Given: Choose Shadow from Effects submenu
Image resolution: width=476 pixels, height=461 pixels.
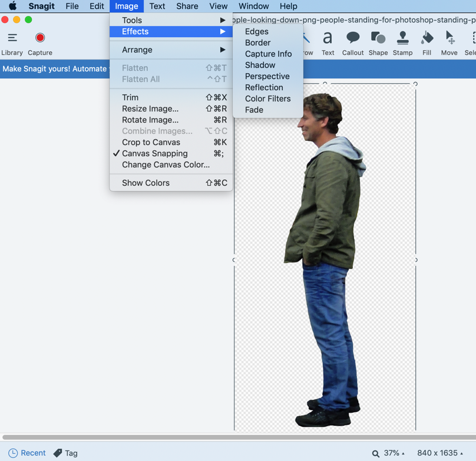Looking at the screenshot, I should click(260, 65).
